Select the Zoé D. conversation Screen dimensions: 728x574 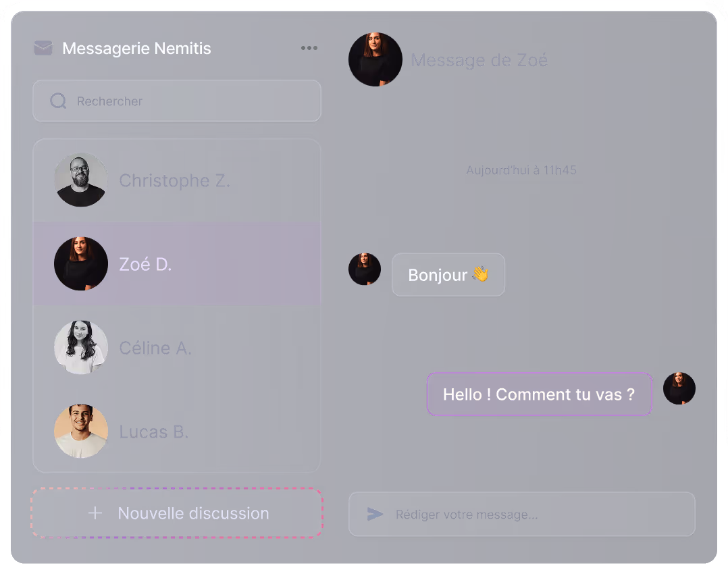pyautogui.click(x=177, y=264)
